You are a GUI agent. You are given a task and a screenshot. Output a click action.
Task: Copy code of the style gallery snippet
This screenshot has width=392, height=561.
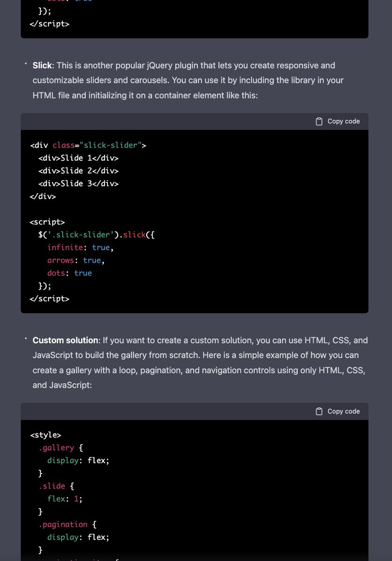point(338,411)
